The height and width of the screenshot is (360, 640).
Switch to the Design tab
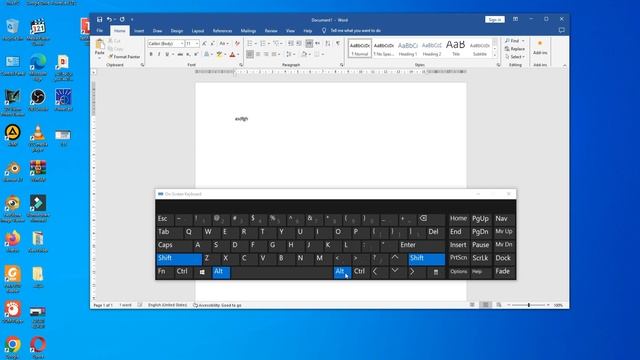click(x=177, y=31)
